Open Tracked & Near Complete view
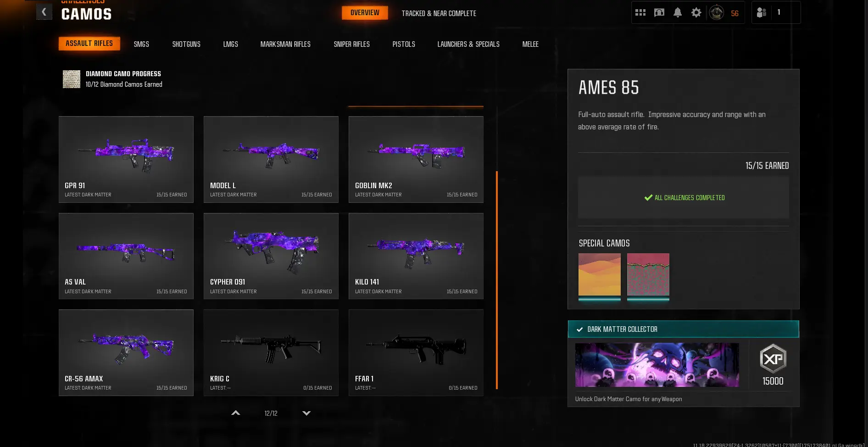The image size is (868, 447). 439,13
